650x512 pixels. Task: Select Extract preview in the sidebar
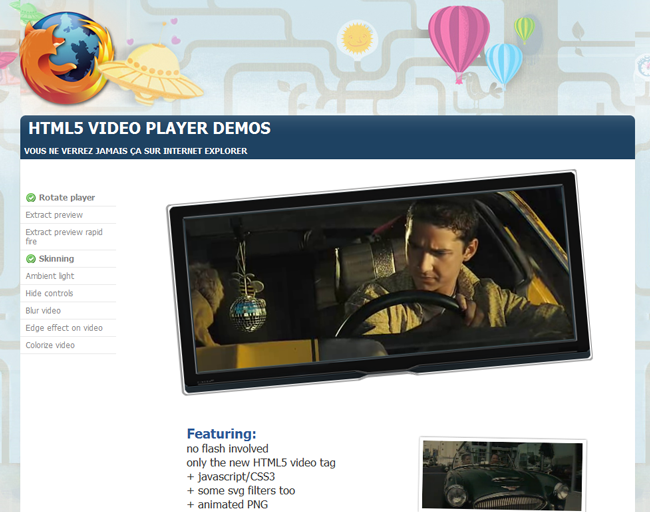(54, 215)
